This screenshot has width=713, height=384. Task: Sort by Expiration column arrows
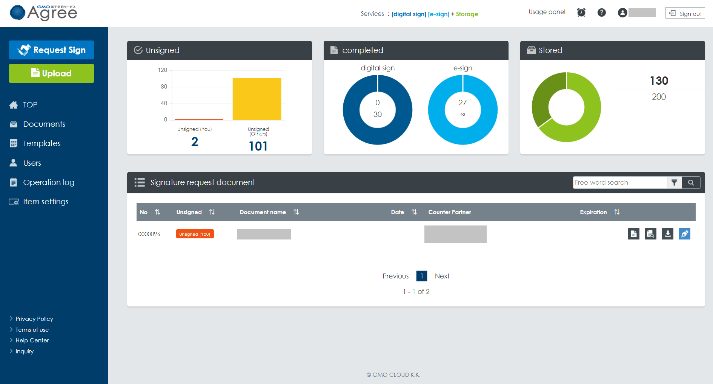coord(617,212)
